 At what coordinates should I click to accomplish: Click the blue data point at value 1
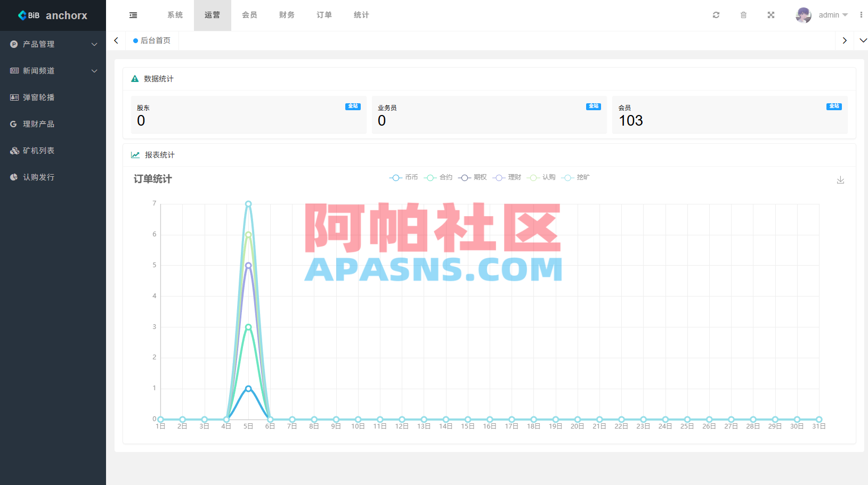click(x=248, y=389)
